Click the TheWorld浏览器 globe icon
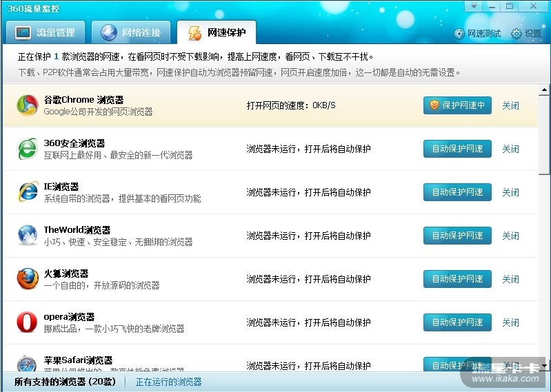Image resolution: width=551 pixels, height=392 pixels. [x=28, y=235]
